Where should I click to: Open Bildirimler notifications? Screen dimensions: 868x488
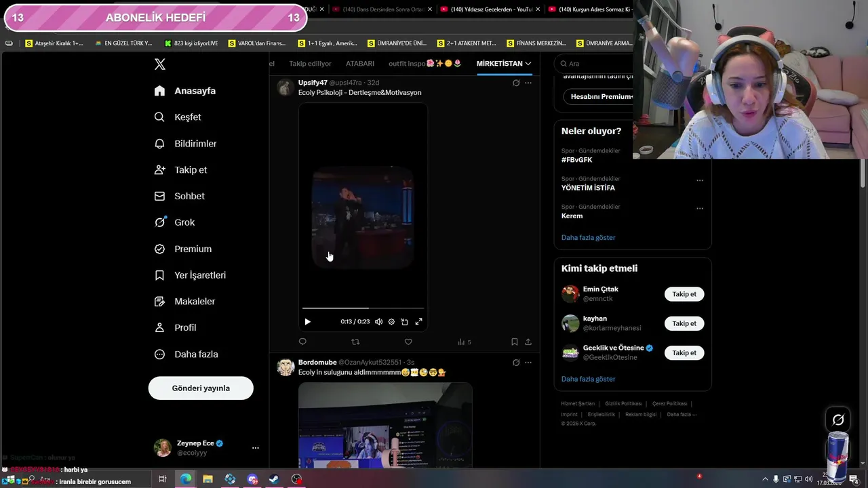185,144
